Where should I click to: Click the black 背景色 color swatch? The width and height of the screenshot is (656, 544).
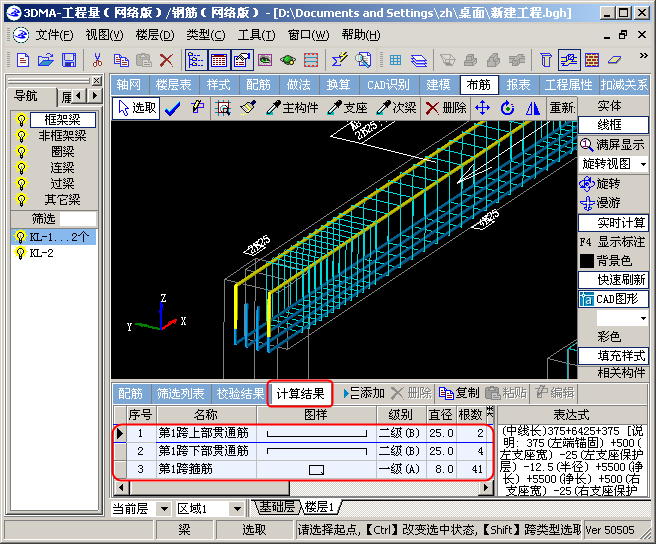(x=587, y=261)
